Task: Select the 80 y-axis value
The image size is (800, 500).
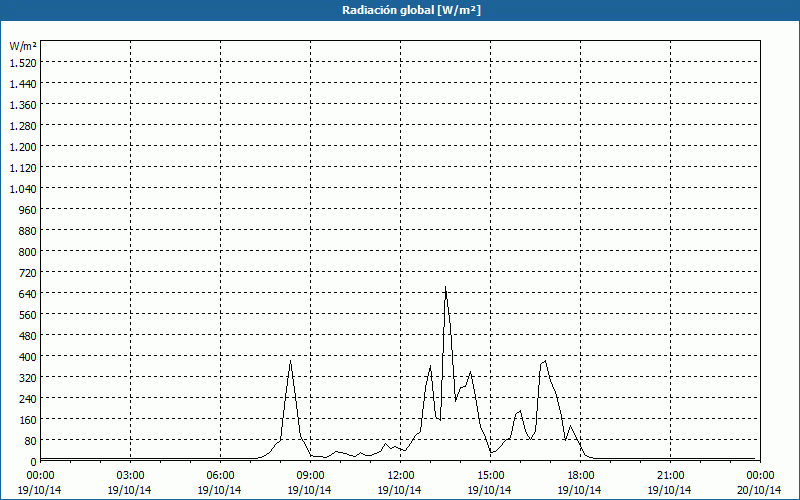Action: [x=30, y=441]
